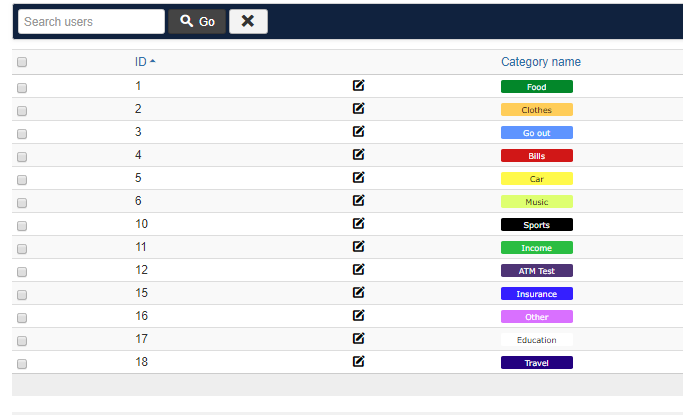Image resolution: width=683 pixels, height=415 pixels.
Task: Clear search with the X button
Action: [248, 21]
